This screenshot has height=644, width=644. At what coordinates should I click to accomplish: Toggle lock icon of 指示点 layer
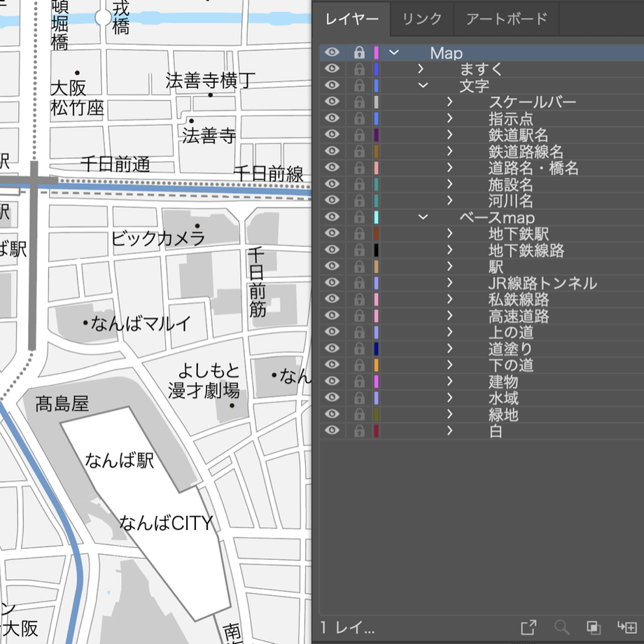tap(359, 118)
